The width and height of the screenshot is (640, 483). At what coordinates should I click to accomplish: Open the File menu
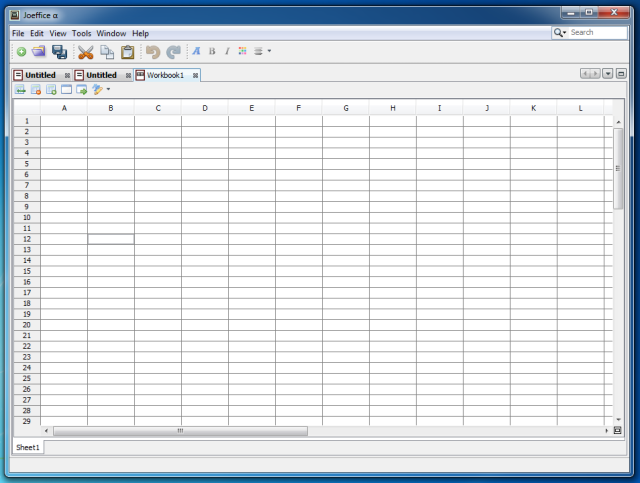[x=18, y=33]
